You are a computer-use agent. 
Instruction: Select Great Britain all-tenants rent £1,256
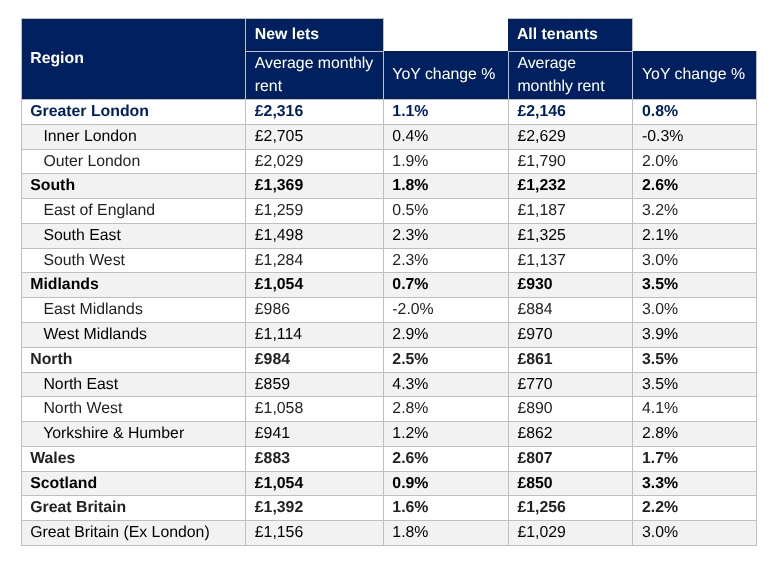coord(541,506)
